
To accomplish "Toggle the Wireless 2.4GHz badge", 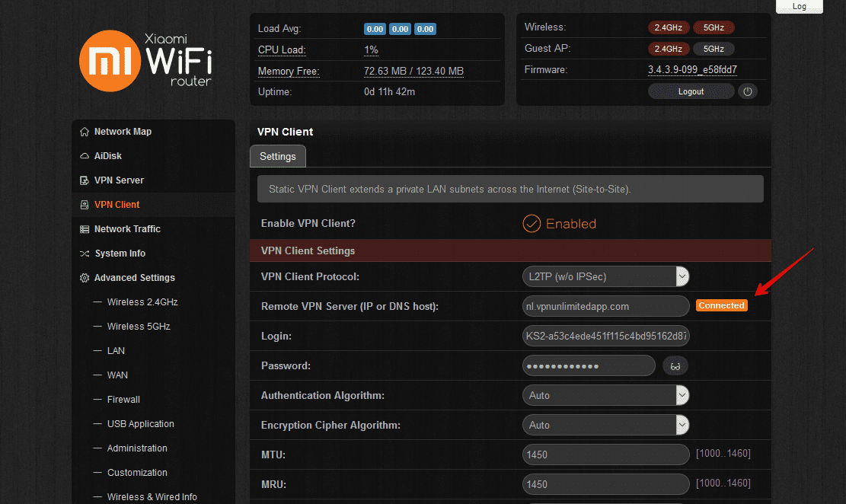I will 669,27.
